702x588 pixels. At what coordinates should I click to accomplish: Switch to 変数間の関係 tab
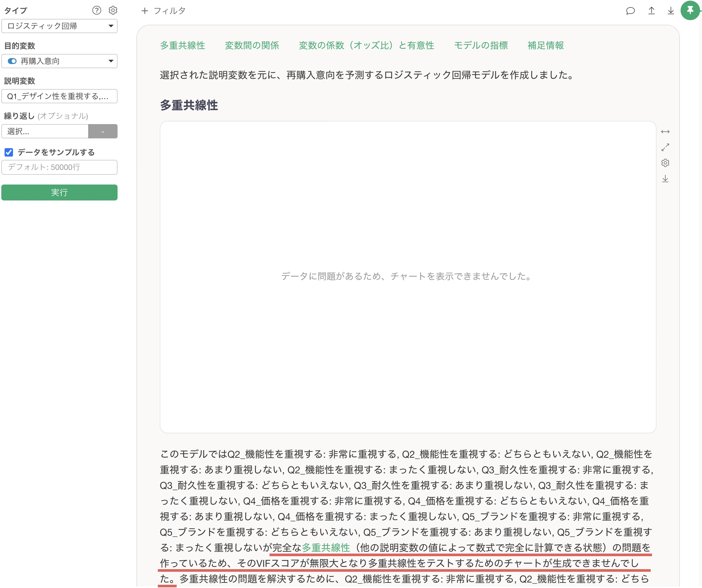pyautogui.click(x=252, y=45)
